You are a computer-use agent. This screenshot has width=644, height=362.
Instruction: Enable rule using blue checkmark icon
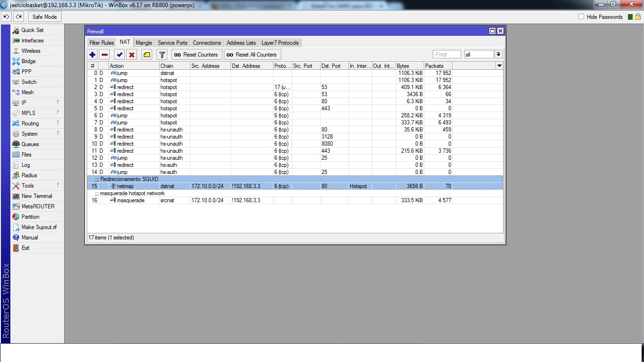point(120,55)
